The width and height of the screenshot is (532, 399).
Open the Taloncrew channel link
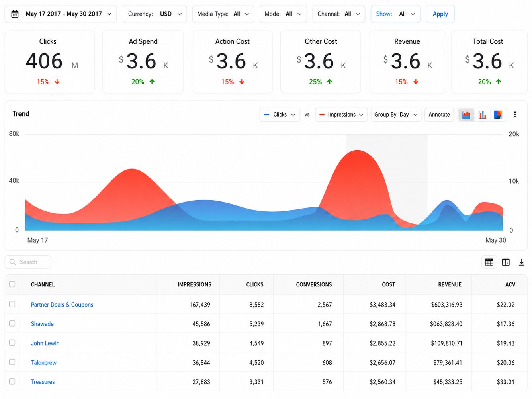[44, 363]
